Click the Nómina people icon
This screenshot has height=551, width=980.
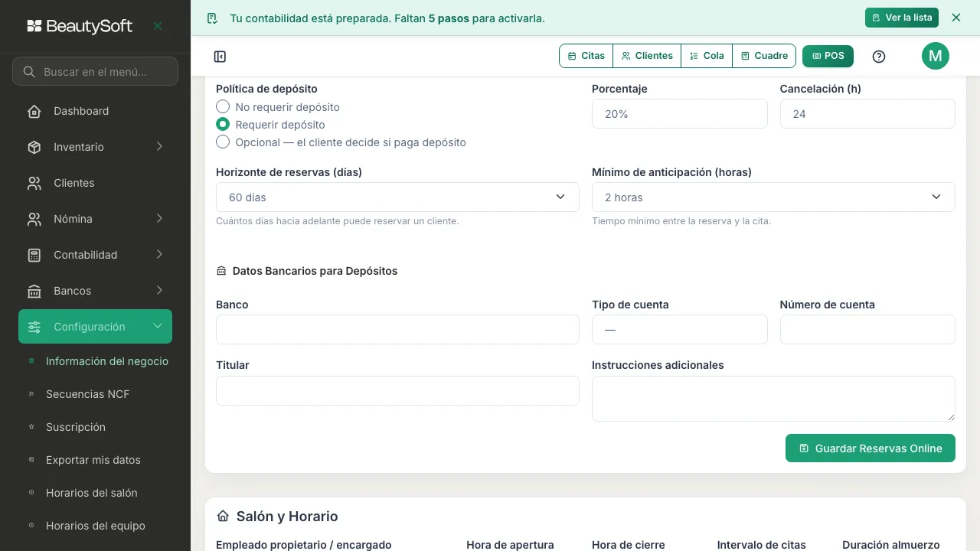pyautogui.click(x=34, y=219)
